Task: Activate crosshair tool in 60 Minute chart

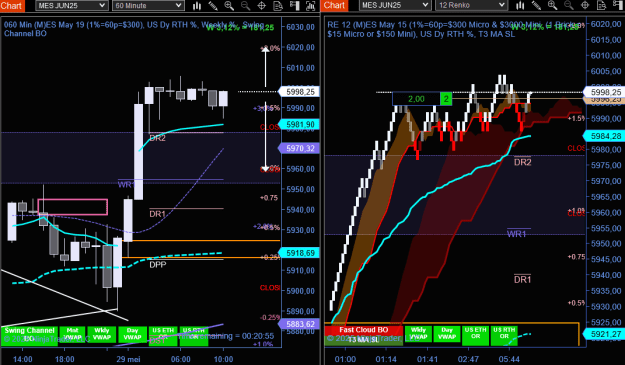Action: pyautogui.click(x=261, y=6)
